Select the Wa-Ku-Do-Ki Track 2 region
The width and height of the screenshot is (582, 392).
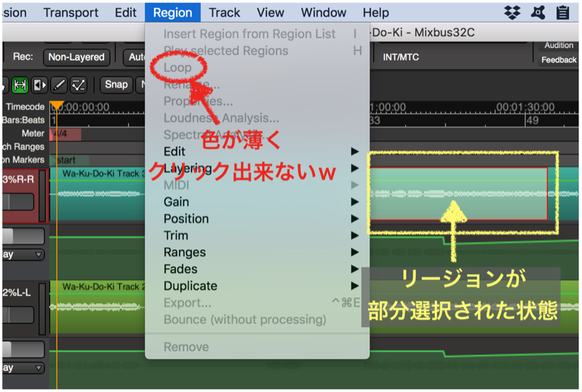click(97, 307)
